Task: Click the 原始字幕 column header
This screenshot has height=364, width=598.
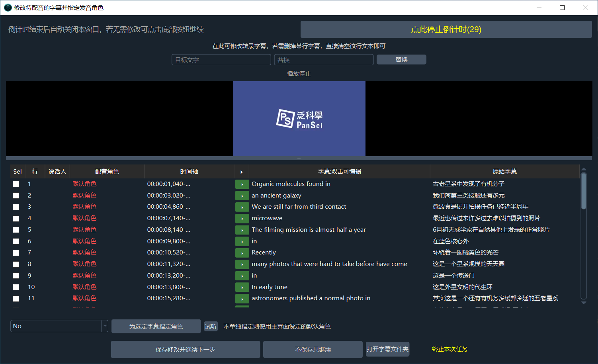Action: tap(505, 172)
